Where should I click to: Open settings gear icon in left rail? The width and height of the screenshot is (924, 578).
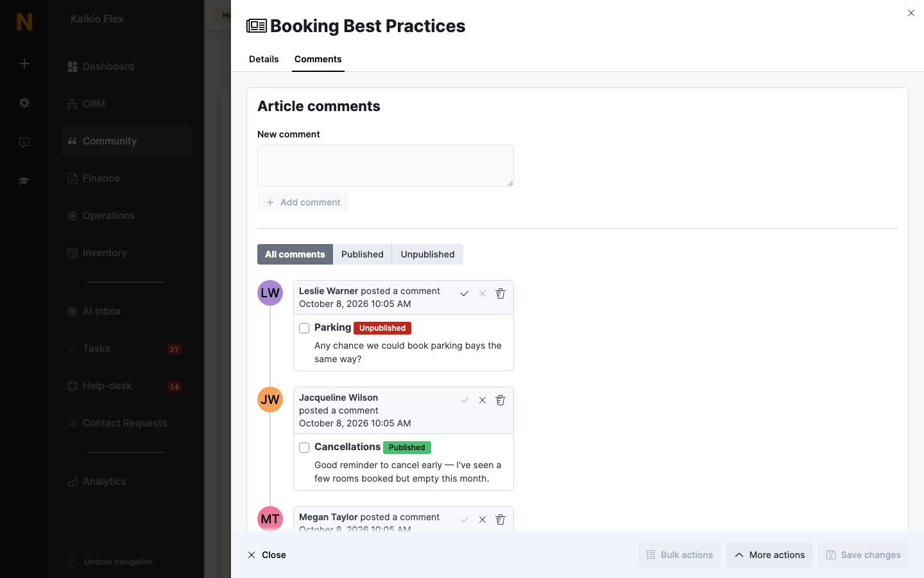coord(24,103)
